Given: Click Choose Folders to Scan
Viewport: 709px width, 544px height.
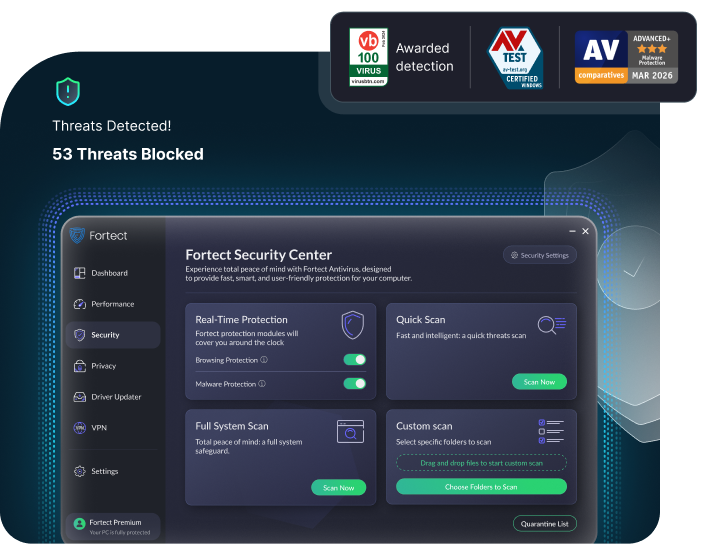Looking at the screenshot, I should coord(482,487).
